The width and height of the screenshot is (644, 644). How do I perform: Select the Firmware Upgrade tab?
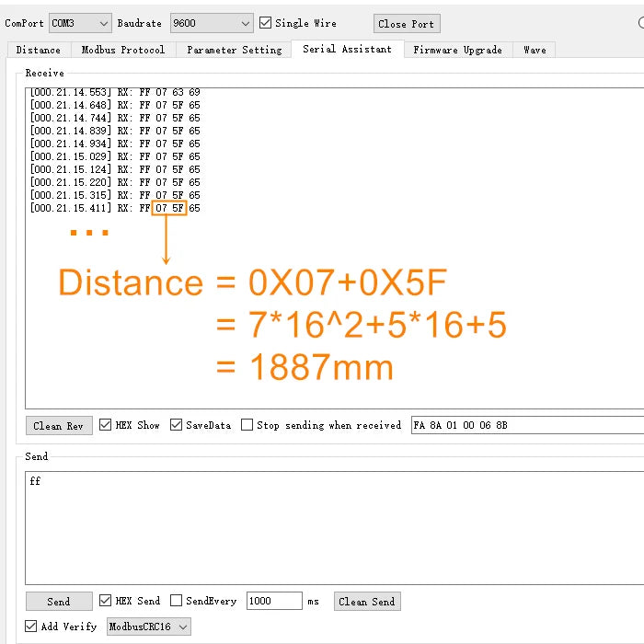(458, 50)
